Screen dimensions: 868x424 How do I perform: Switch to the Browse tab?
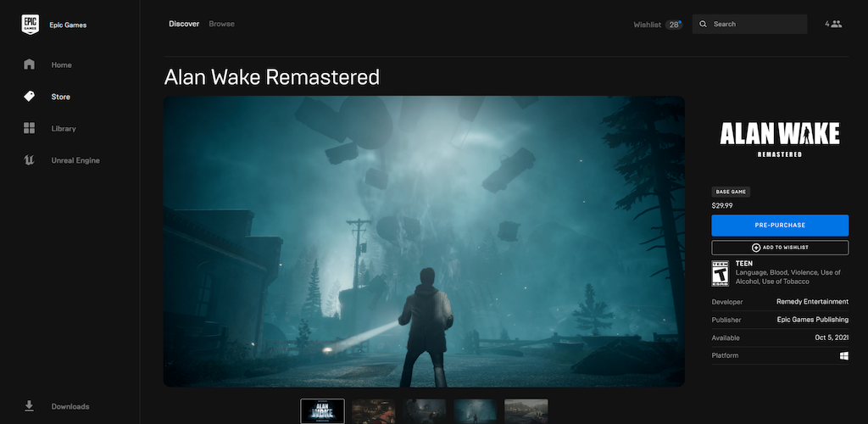(x=222, y=24)
